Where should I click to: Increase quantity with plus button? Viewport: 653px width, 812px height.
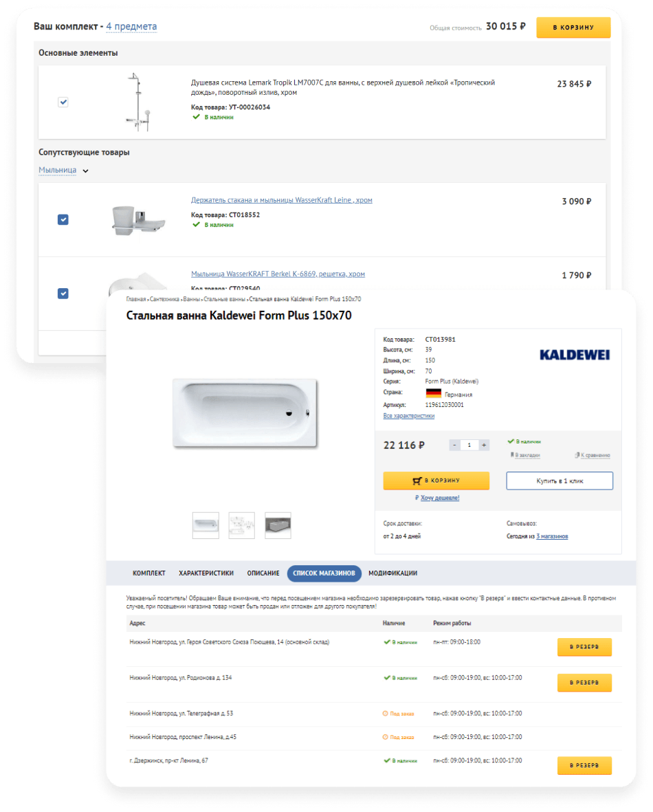484,445
